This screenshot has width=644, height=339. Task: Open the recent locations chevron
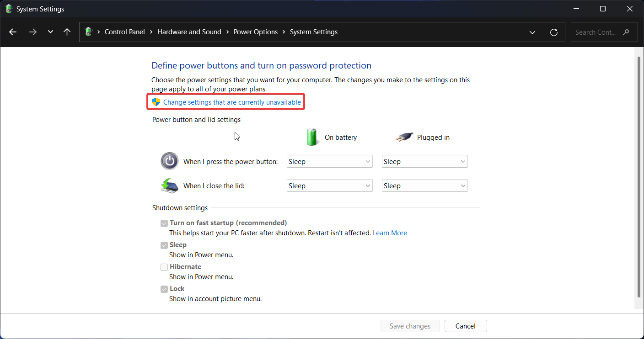[x=50, y=32]
